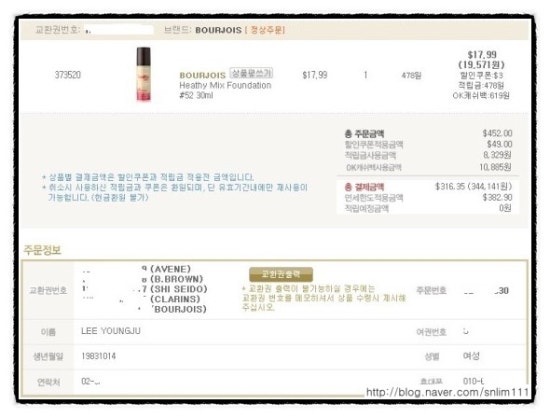
Task: Click the 상품평쓰기 review button
Action: pyautogui.click(x=251, y=73)
